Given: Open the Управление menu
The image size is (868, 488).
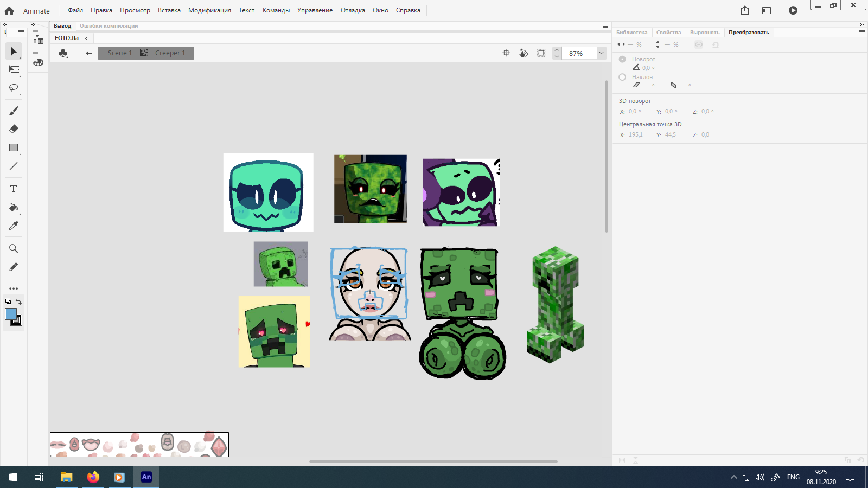Looking at the screenshot, I should point(315,10).
